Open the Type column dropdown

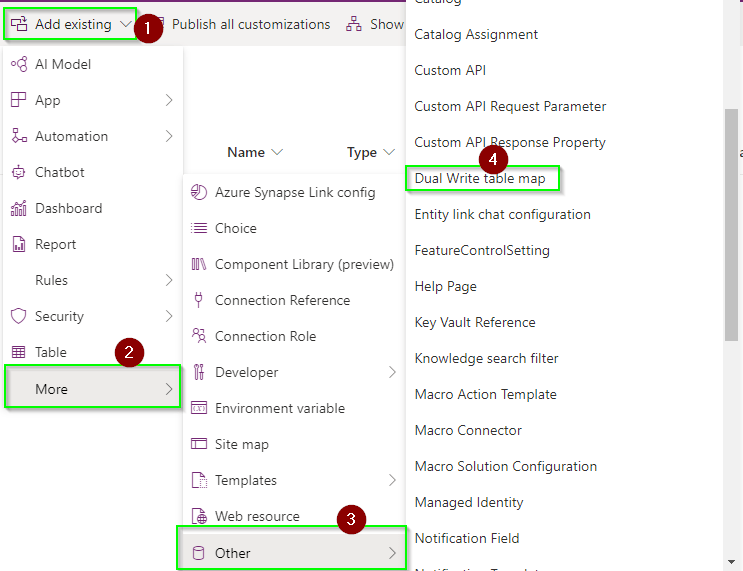(389, 152)
